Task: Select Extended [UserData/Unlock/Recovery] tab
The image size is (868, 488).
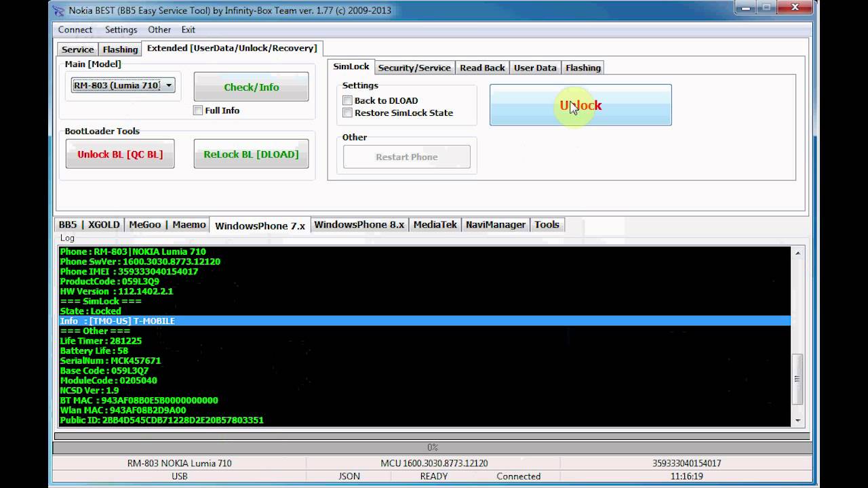Action: click(x=232, y=48)
